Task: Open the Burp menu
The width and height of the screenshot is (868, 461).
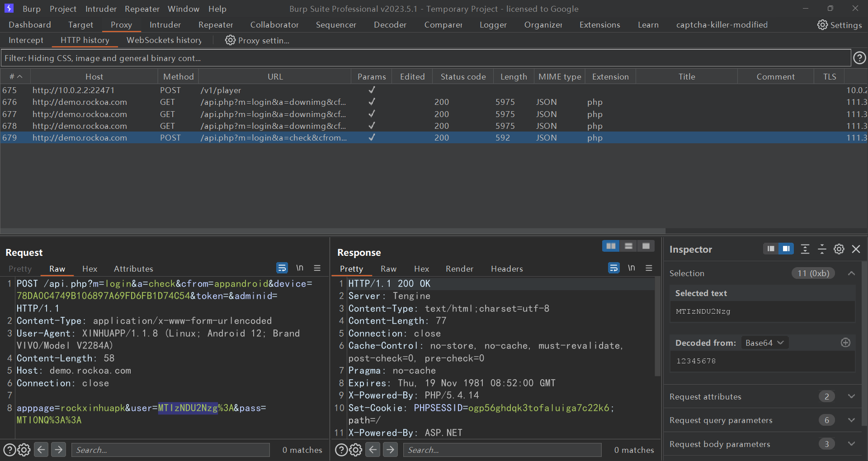Action: pyautogui.click(x=32, y=9)
